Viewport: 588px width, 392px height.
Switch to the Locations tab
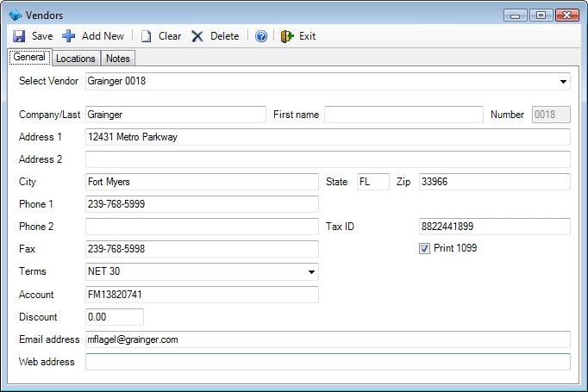pos(76,59)
